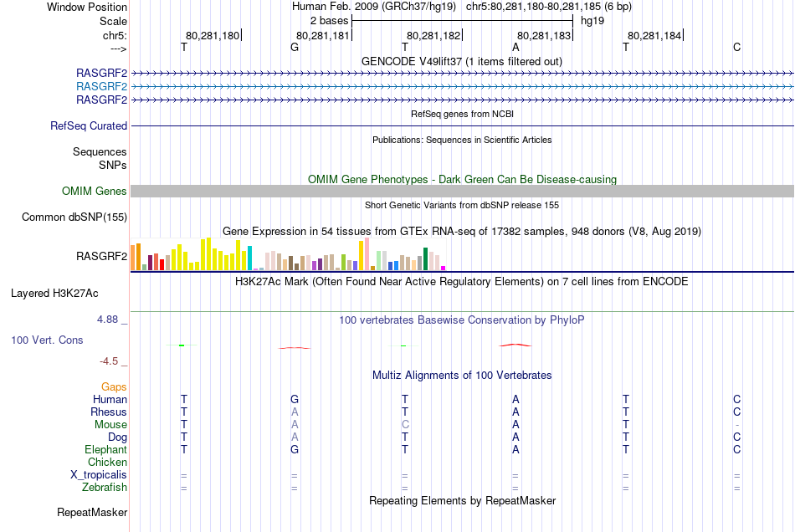Click the ---> strand direction arrow label
Screen dimensions: 795x532
pyautogui.click(x=118, y=49)
